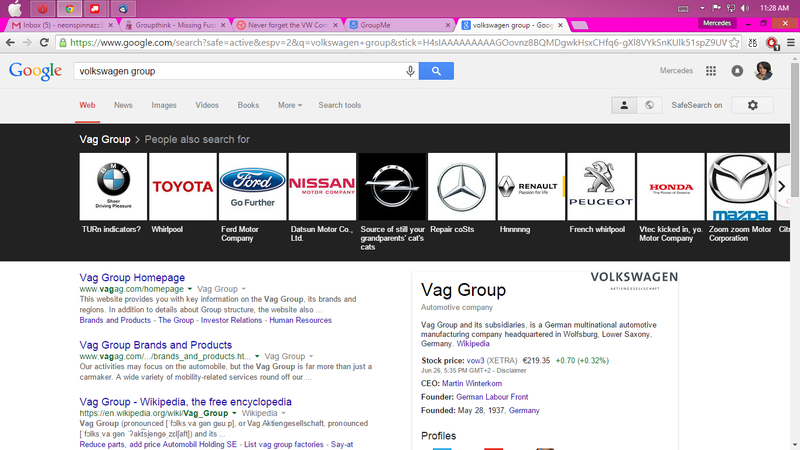
Task: Click the browser forward arrow
Action: tap(27, 43)
